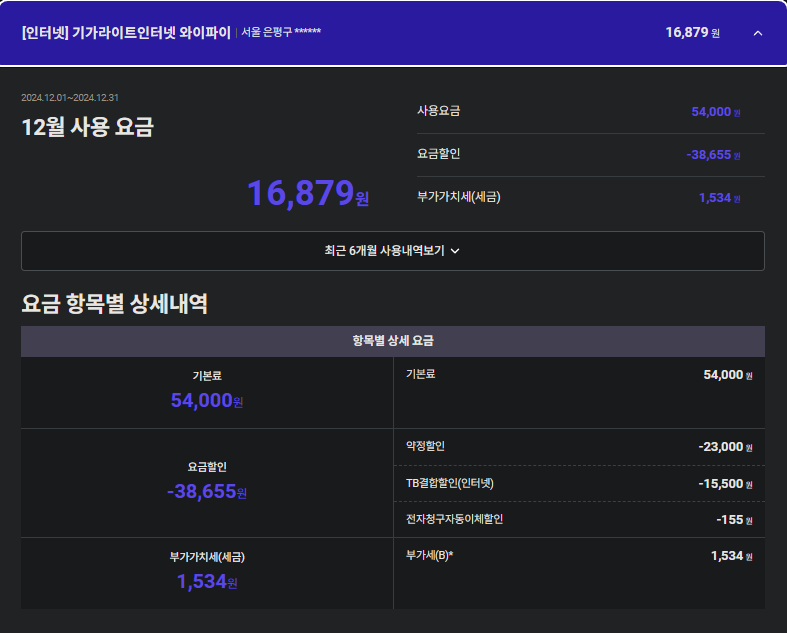The width and height of the screenshot is (787, 633).
Task: Select the 16,879원 total in header bar
Action: coord(692,33)
